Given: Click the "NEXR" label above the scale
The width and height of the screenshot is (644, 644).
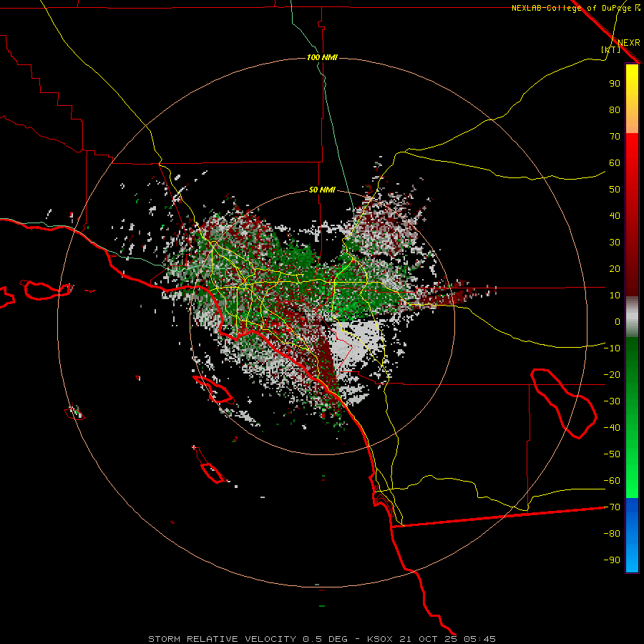Looking at the screenshot, I should [629, 43].
